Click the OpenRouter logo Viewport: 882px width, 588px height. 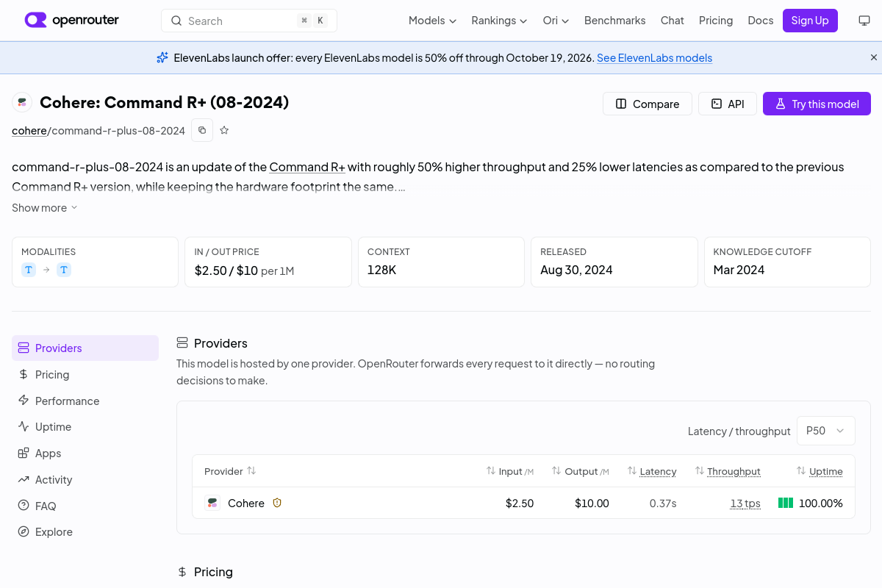coord(72,20)
